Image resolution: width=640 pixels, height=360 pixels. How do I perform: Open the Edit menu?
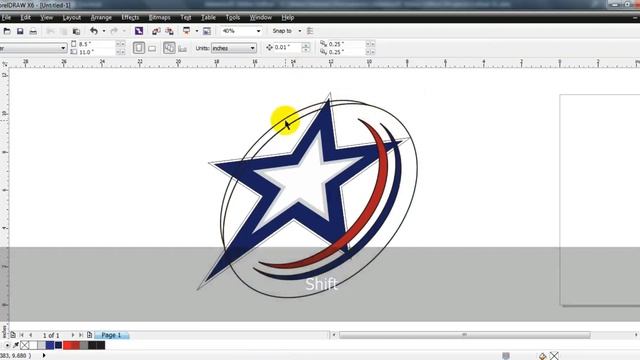[25, 18]
